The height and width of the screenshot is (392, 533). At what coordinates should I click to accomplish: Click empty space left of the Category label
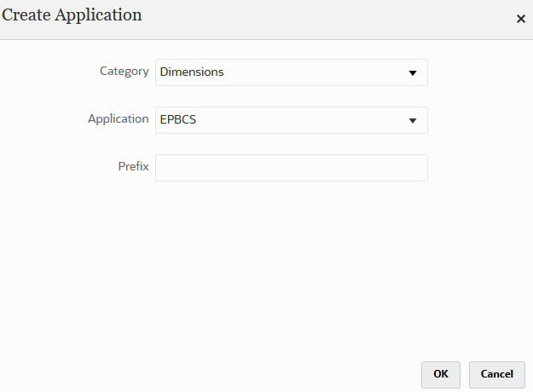[43, 72]
